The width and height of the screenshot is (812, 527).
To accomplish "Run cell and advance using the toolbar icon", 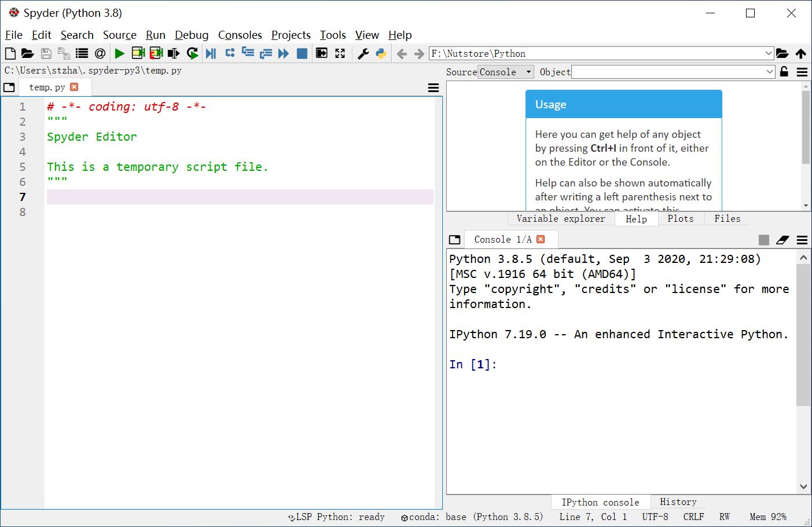I will [x=156, y=53].
